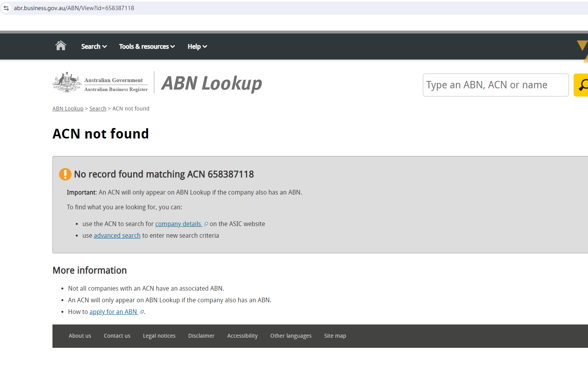The width and height of the screenshot is (588, 384).
Task: Click the ABN, ACN or name search field
Action: 495,85
